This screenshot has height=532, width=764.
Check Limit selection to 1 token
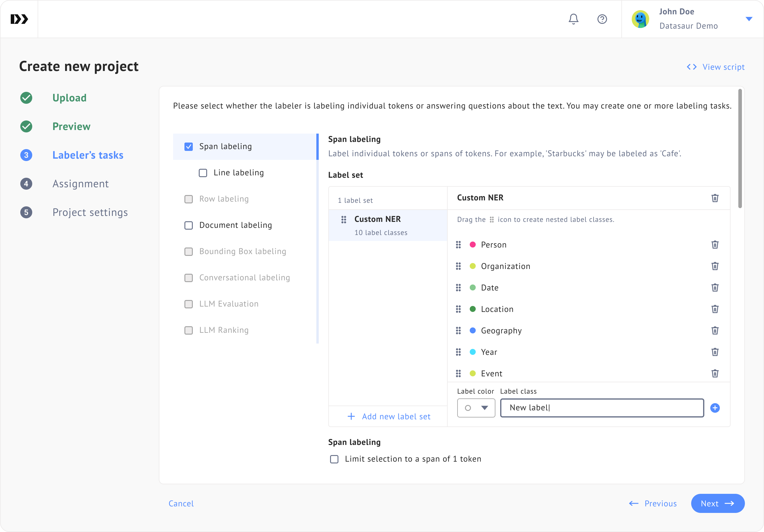tap(334, 459)
